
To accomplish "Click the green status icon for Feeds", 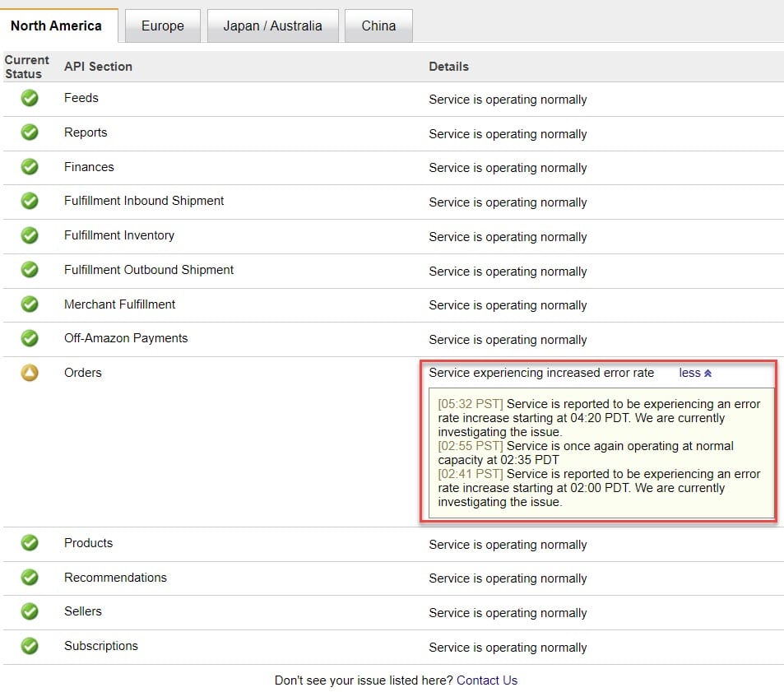I will pyautogui.click(x=30, y=98).
